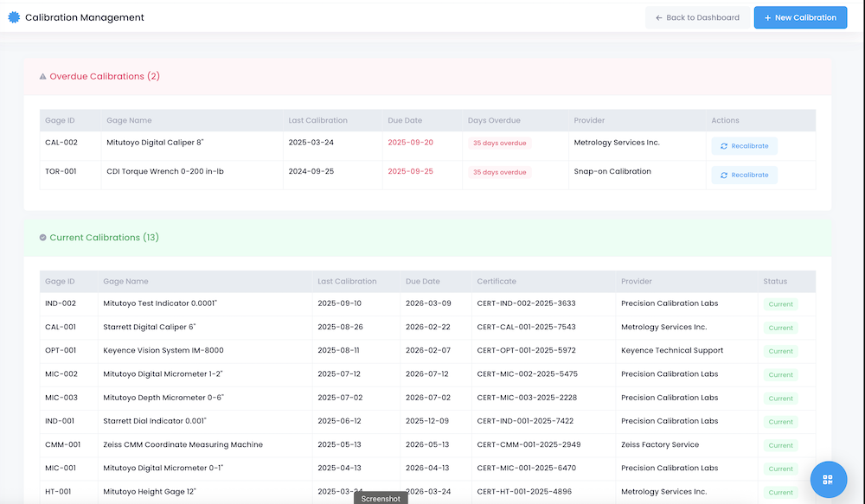
Task: Create a New Calibration
Action: [800, 17]
